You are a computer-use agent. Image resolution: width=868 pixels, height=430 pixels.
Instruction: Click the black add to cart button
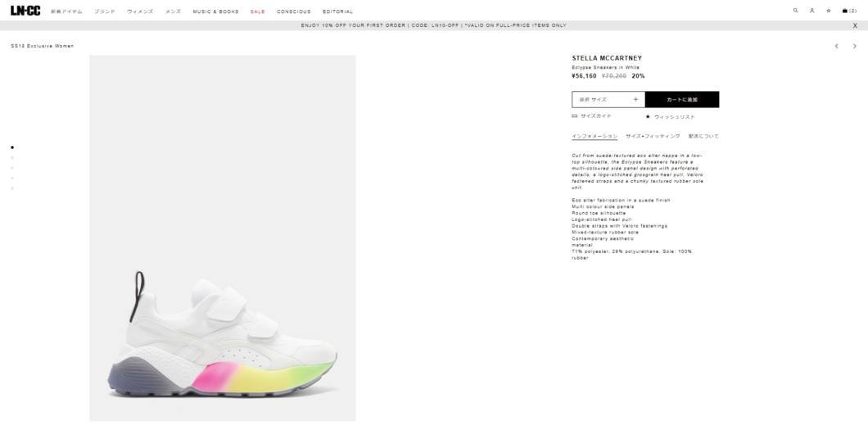coord(682,100)
